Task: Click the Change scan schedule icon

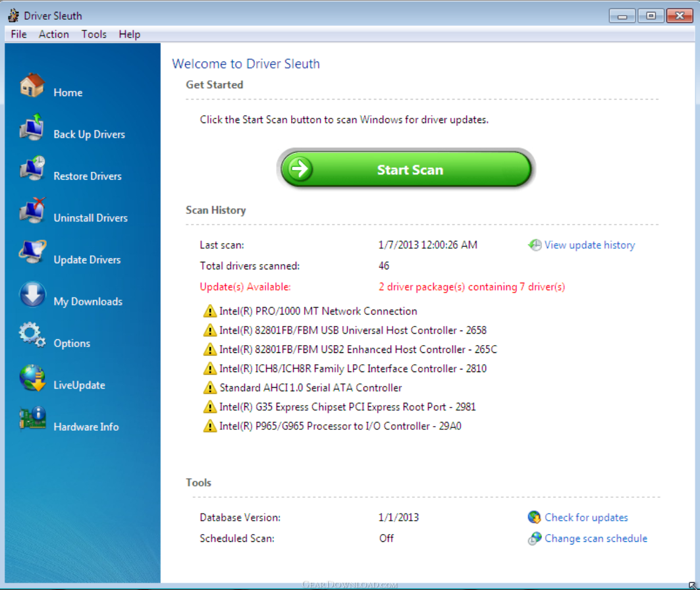Action: pos(534,538)
